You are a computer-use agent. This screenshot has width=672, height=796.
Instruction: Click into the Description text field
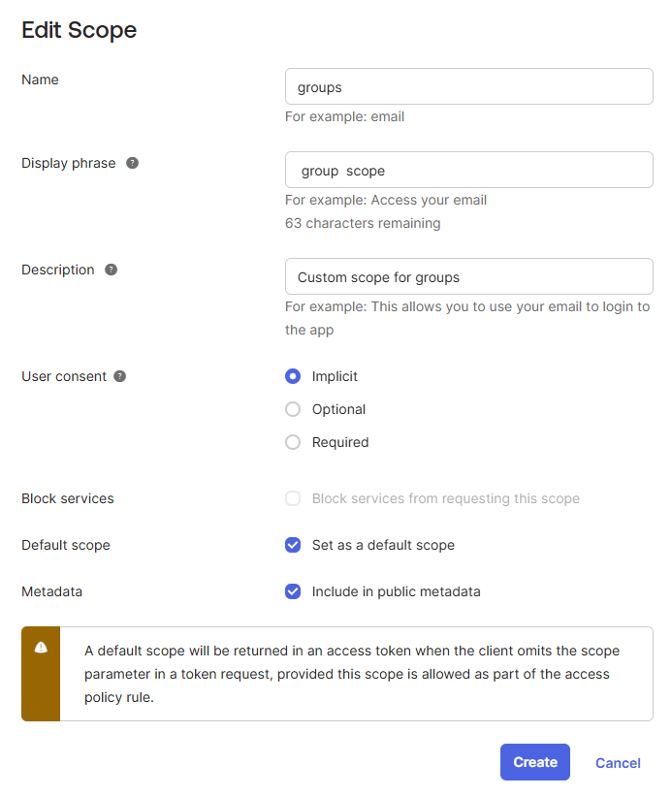(x=468, y=276)
